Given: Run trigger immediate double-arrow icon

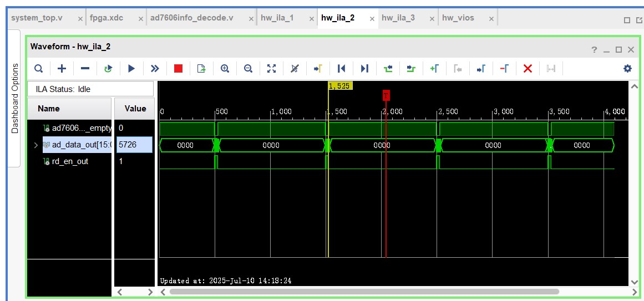Looking at the screenshot, I should pyautogui.click(x=155, y=69).
